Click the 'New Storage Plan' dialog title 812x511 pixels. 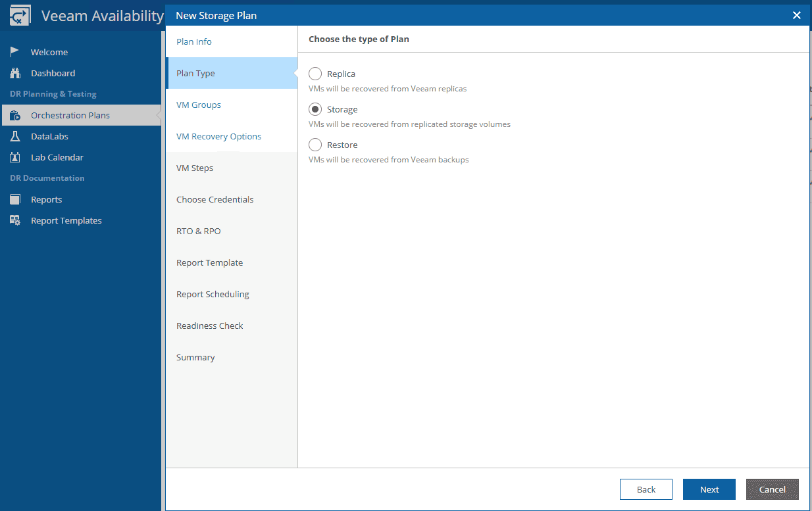(x=216, y=15)
